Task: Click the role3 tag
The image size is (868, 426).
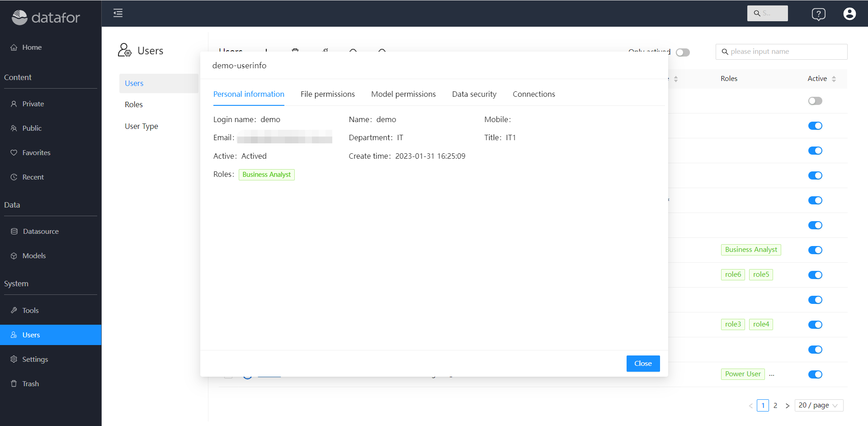Action: click(733, 324)
